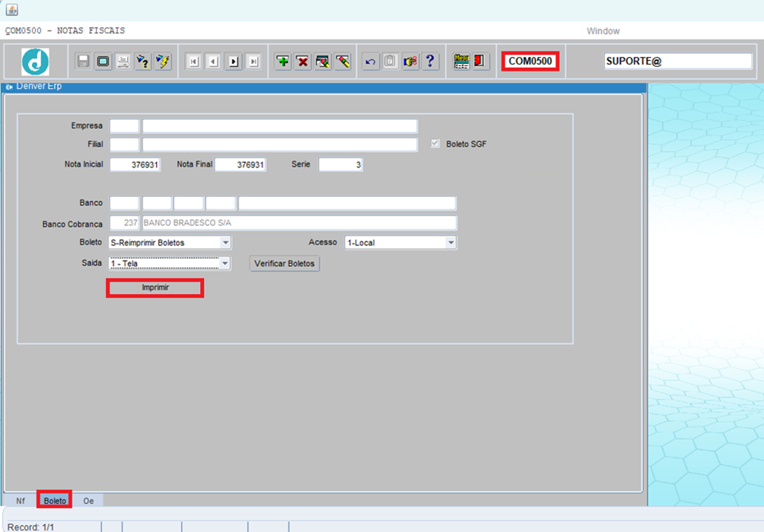Select the Oe tab at bottom
The image size is (764, 532).
tap(89, 501)
